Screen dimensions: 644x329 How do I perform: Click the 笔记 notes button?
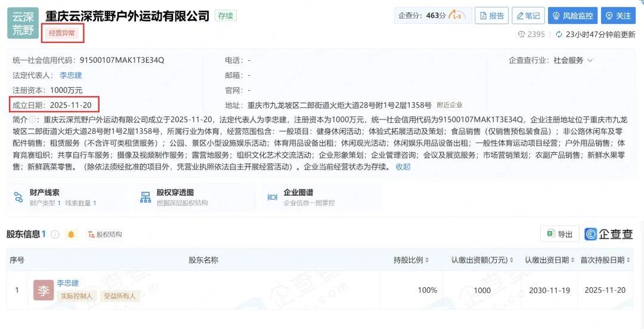pos(528,16)
